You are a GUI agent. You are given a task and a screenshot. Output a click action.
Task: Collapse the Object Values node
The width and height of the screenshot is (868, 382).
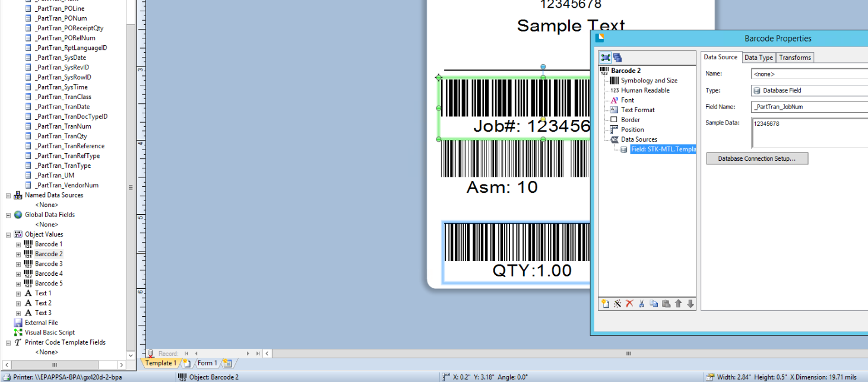point(8,234)
